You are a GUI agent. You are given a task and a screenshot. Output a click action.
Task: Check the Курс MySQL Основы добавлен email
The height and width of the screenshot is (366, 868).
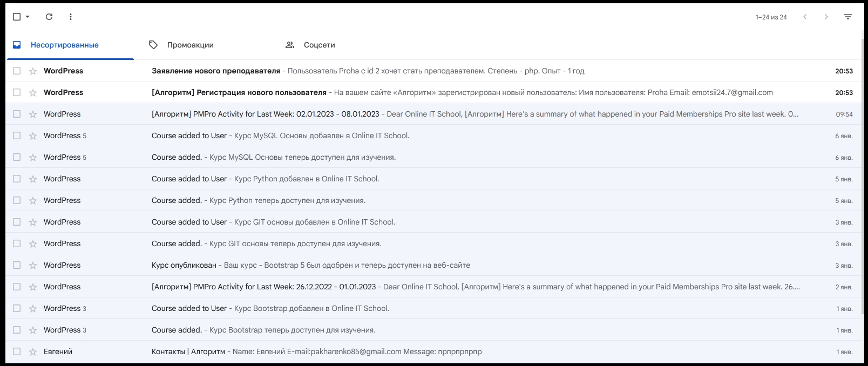click(17, 135)
